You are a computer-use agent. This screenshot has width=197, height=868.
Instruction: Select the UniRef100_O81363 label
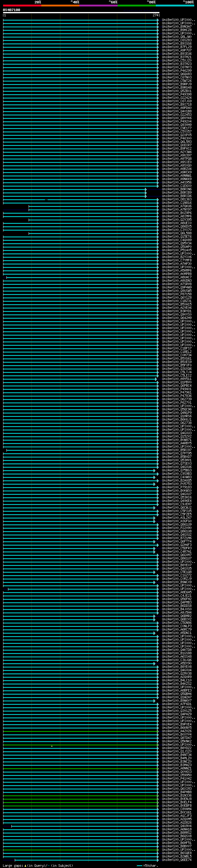177,200
